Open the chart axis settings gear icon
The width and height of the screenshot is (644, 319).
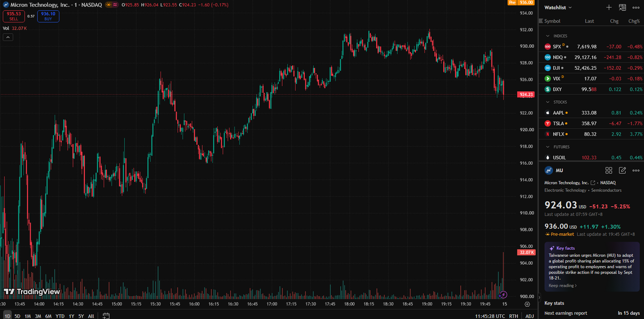[527, 304]
